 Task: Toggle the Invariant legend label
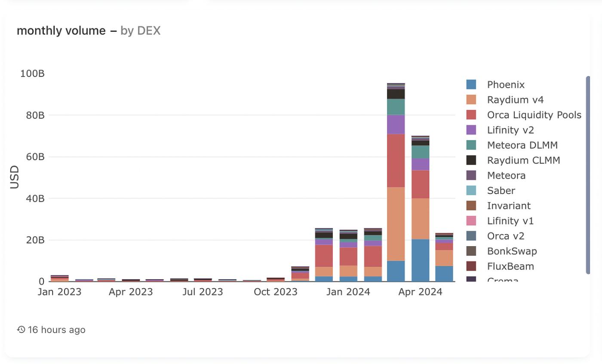tap(509, 205)
